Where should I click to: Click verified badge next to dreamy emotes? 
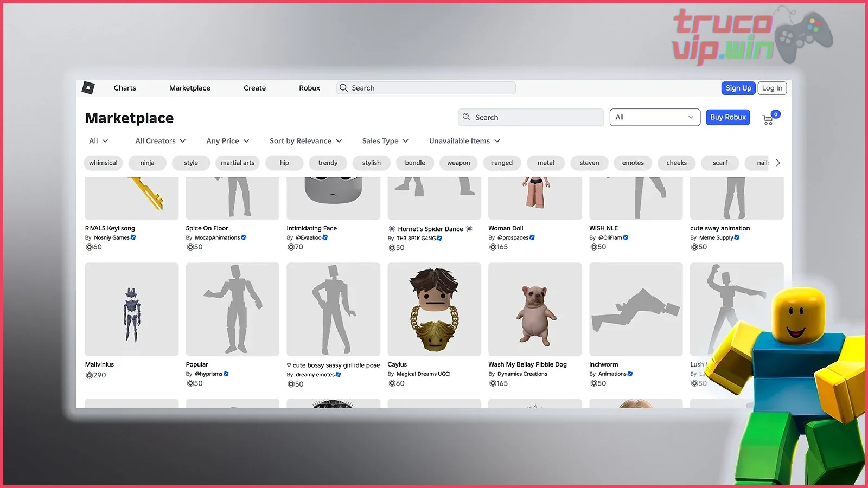[339, 374]
